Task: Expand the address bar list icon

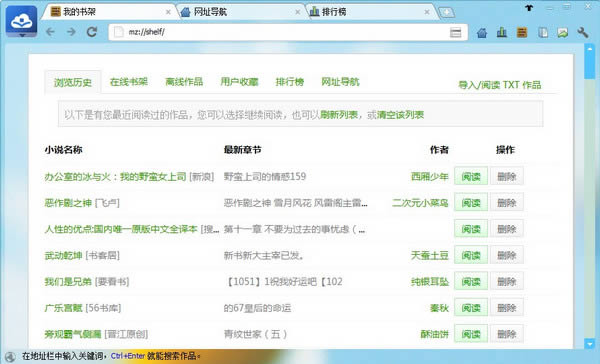Action: pyautogui.click(x=455, y=33)
